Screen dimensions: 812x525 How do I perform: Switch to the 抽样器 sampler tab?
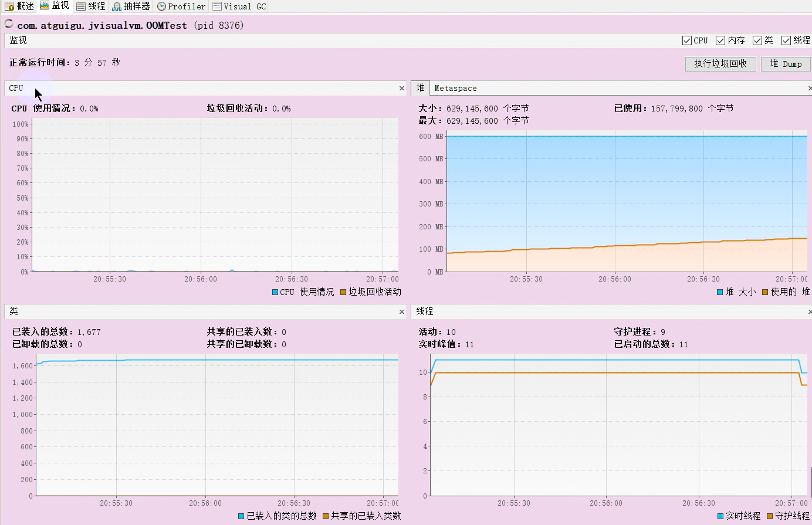pyautogui.click(x=131, y=6)
